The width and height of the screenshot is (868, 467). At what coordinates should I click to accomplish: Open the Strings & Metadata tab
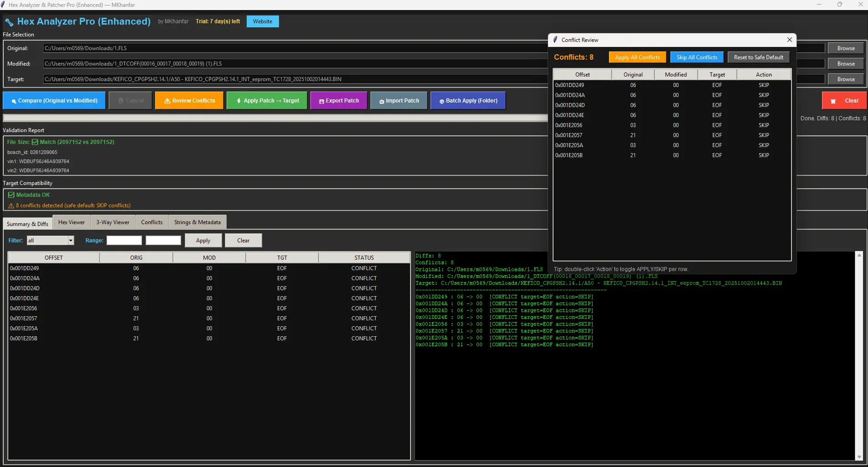coord(197,222)
